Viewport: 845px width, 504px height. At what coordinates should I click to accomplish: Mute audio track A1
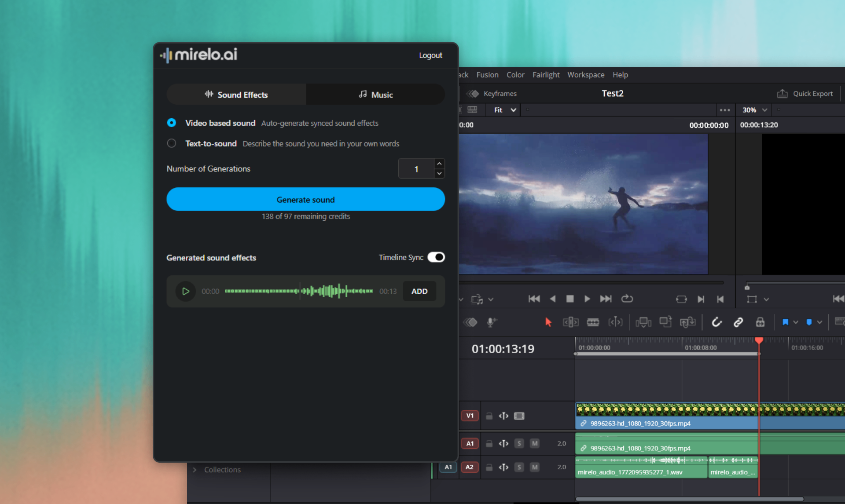[534, 443]
